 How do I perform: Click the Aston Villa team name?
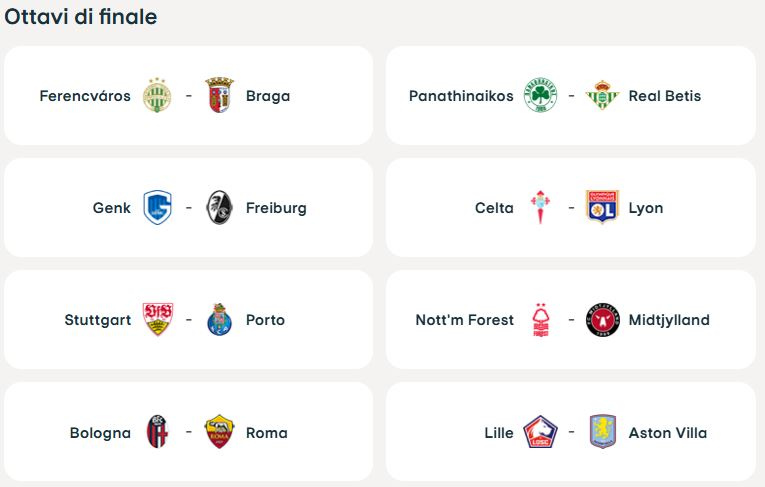(x=667, y=433)
